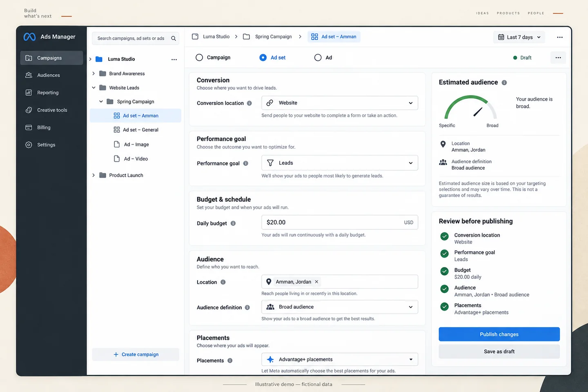Click info icon beside Placements label
588x392 pixels.
pyautogui.click(x=230, y=361)
